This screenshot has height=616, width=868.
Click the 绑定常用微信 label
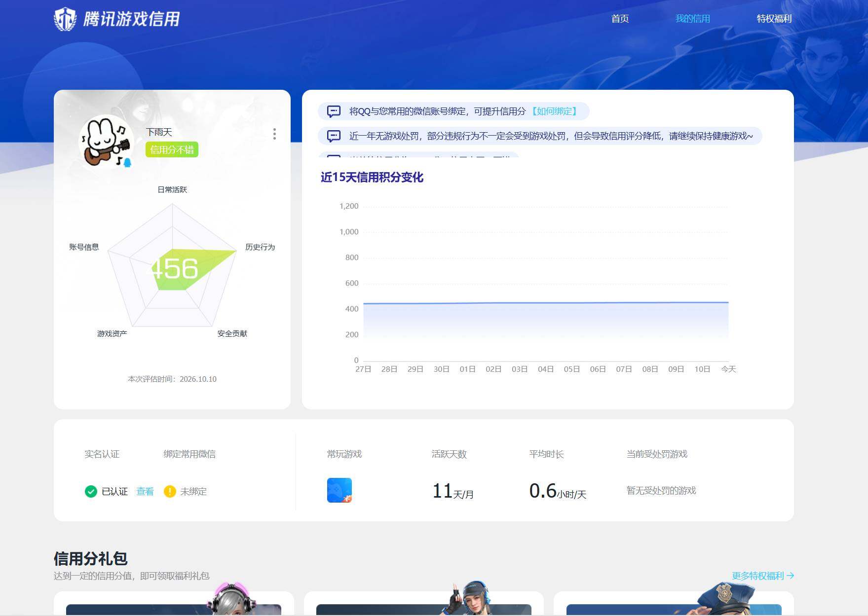click(189, 454)
